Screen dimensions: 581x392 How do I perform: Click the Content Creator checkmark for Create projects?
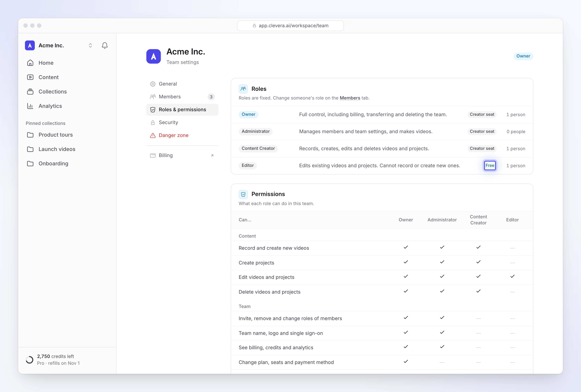point(478,262)
